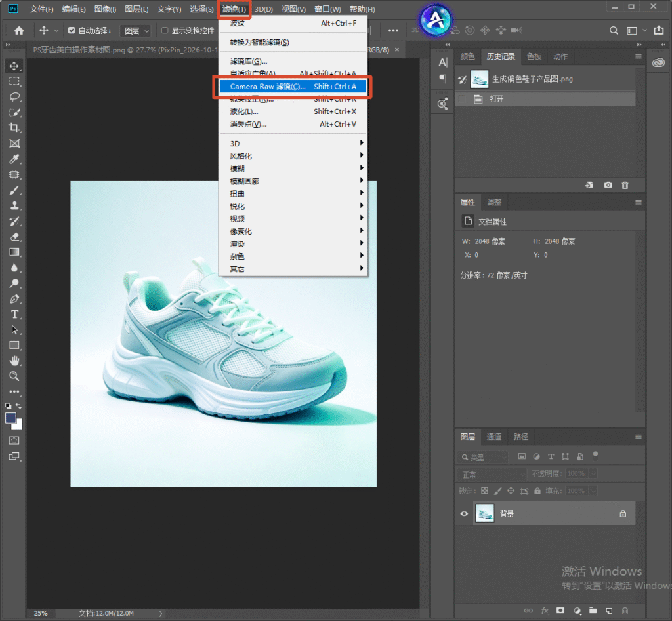Screen dimensions: 672x621
Task: Toggle the history state box beside 打开
Action: click(x=462, y=99)
